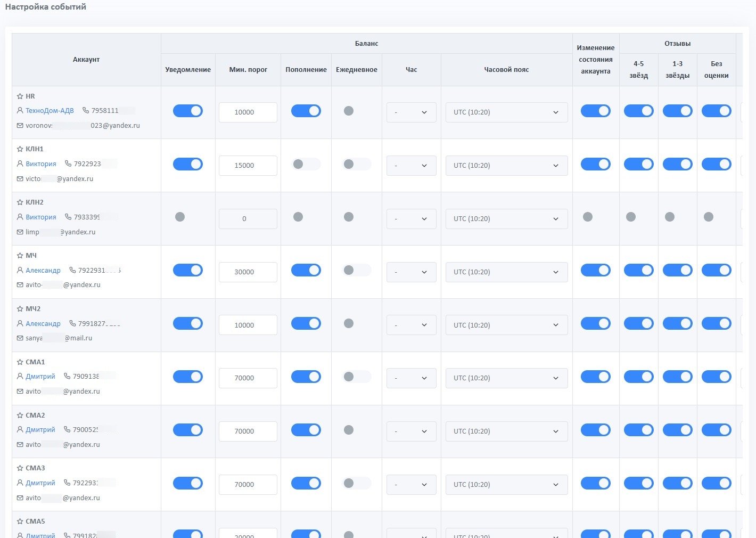Star the СМА1 account
Viewport: 756px width, 538px height.
20,362
